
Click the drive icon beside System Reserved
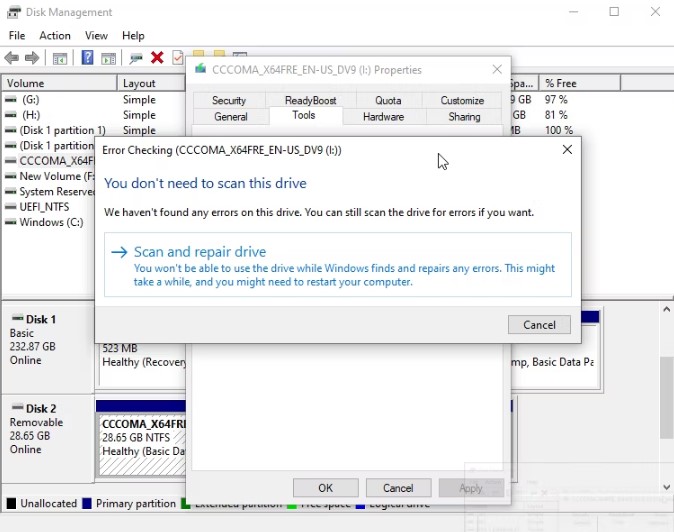coord(10,192)
